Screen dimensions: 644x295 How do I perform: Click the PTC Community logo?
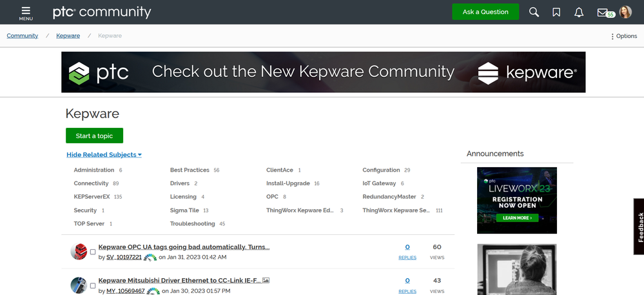pyautogui.click(x=102, y=12)
